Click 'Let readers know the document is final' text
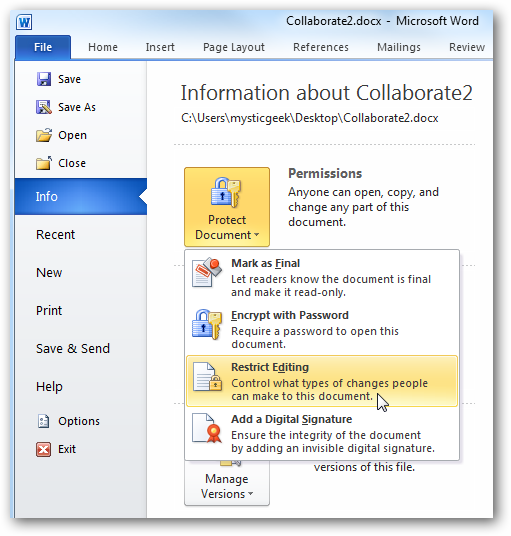The width and height of the screenshot is (511, 536). click(x=331, y=279)
